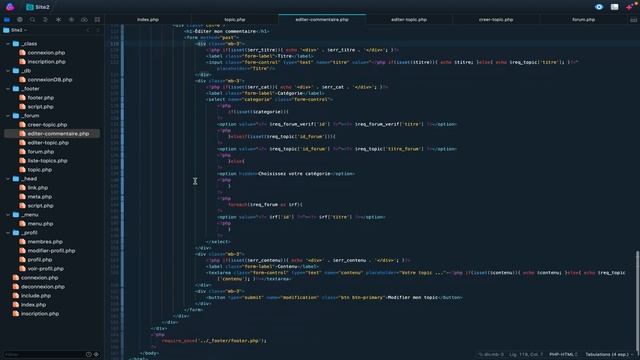Open footer.php file
The width and height of the screenshot is (640, 360).
[x=37, y=98]
